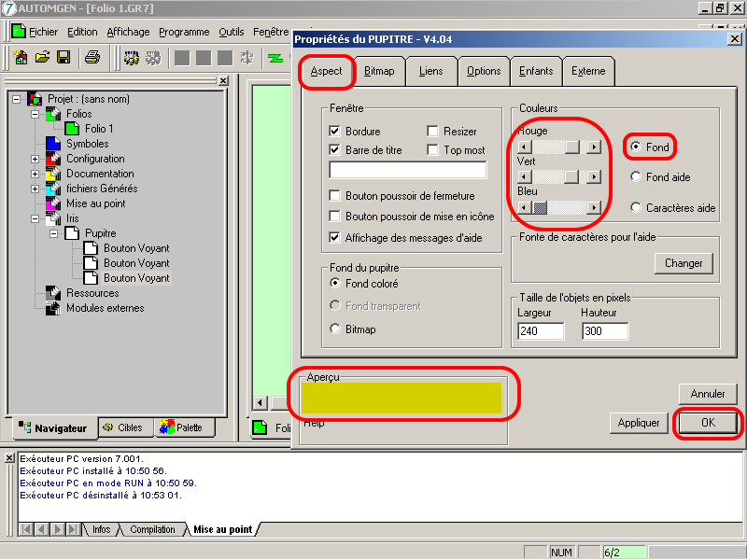Screen dimensions: 747x560
Task: Click the save floppy disk icon
Action: [63, 58]
